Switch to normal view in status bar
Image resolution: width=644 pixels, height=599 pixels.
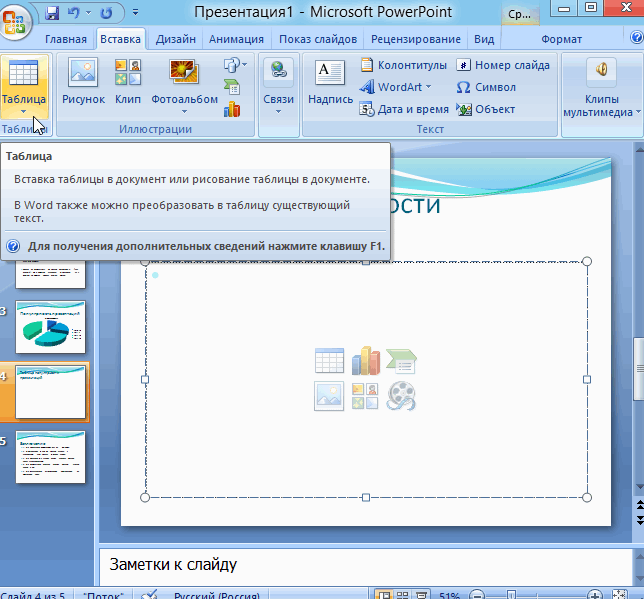[384, 594]
